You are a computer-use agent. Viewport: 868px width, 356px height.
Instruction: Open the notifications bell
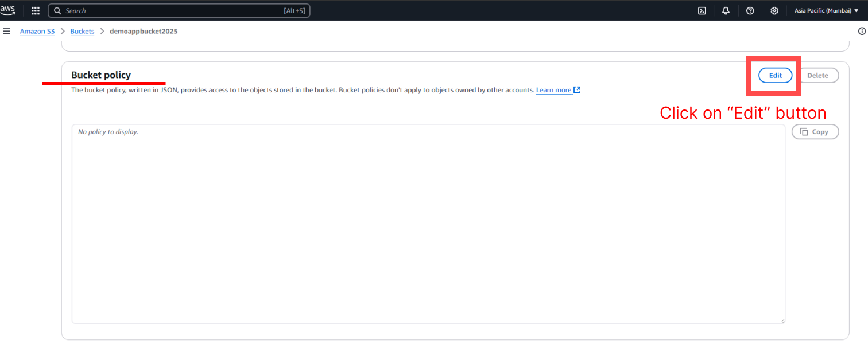726,10
